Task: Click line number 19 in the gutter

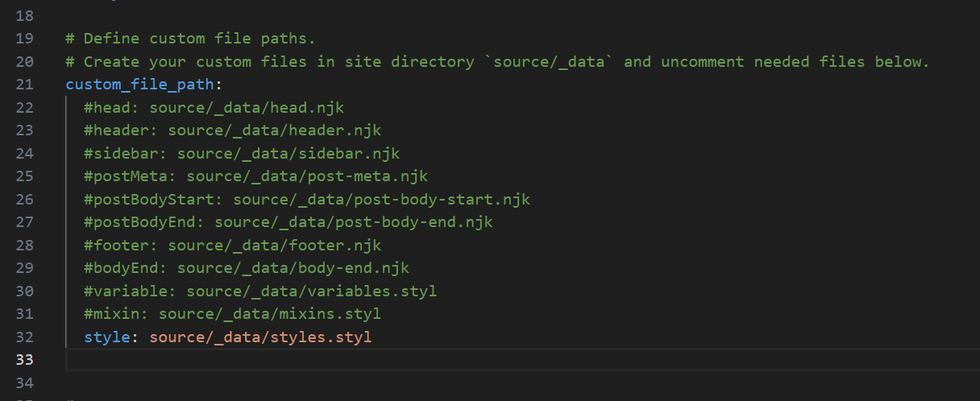Action: click(24, 38)
